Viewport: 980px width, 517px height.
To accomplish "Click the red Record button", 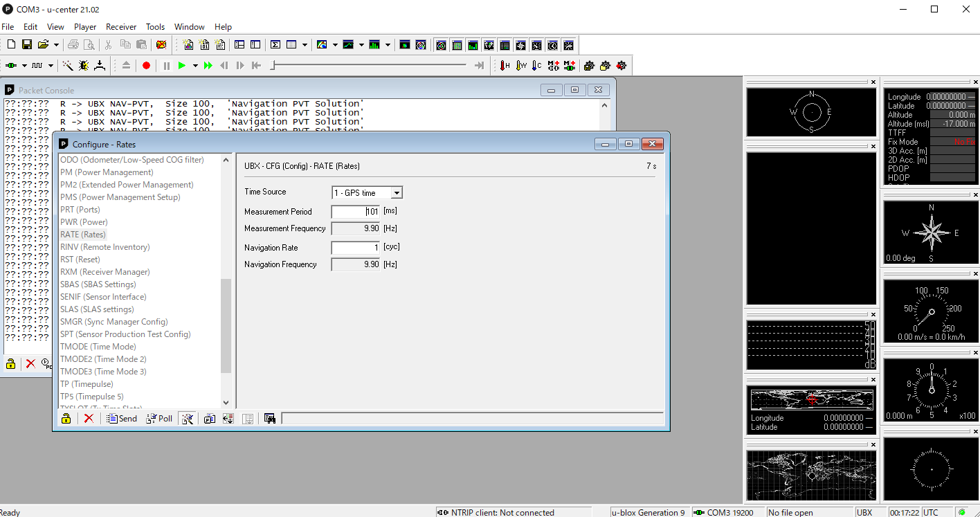I will pyautogui.click(x=146, y=65).
